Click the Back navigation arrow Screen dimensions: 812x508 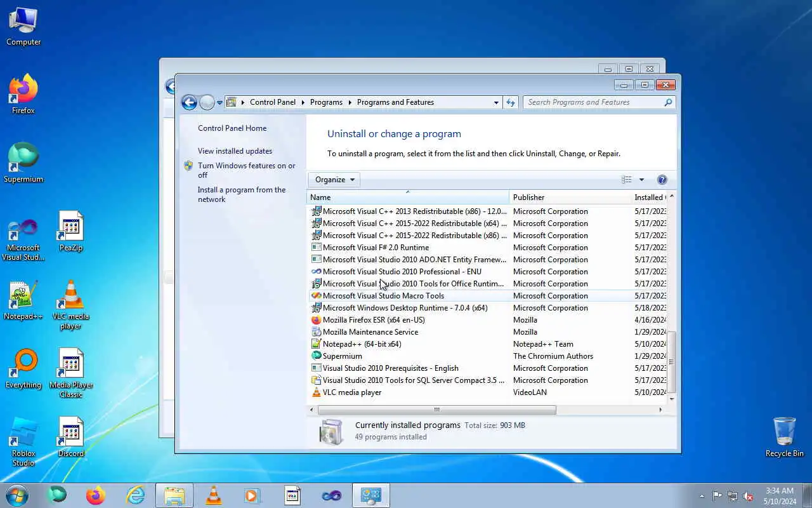click(x=189, y=102)
